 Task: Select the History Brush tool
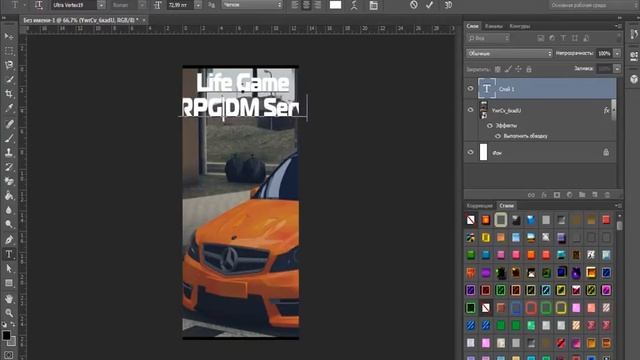click(9, 167)
